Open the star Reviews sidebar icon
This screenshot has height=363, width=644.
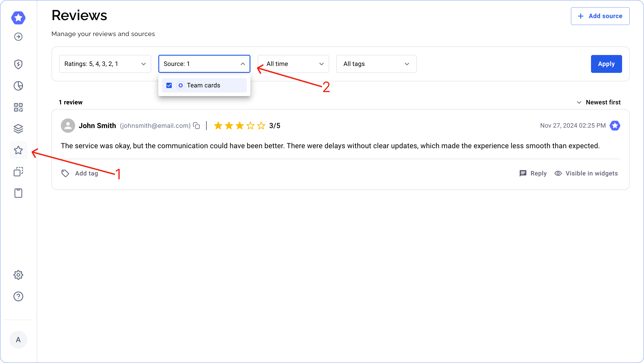18,150
